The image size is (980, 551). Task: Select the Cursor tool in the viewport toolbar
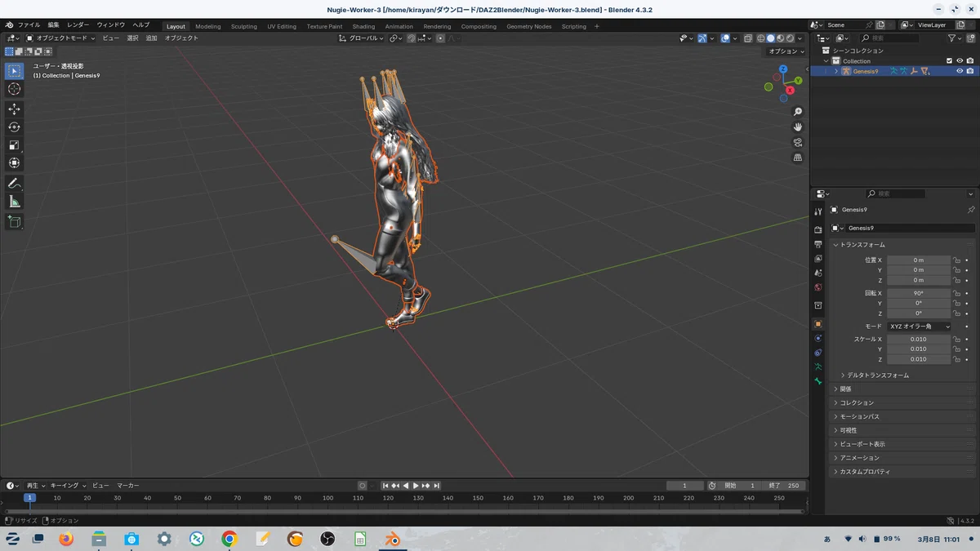[x=14, y=89]
